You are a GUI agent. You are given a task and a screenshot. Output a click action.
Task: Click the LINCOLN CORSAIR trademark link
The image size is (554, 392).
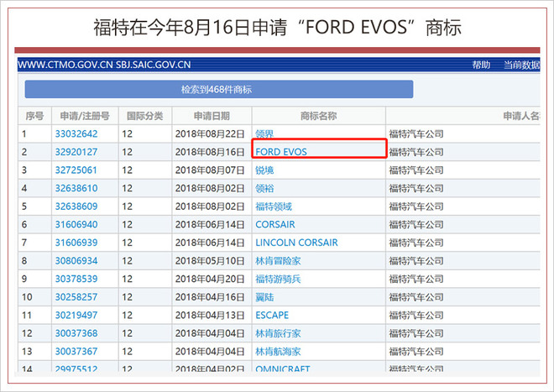(x=296, y=243)
